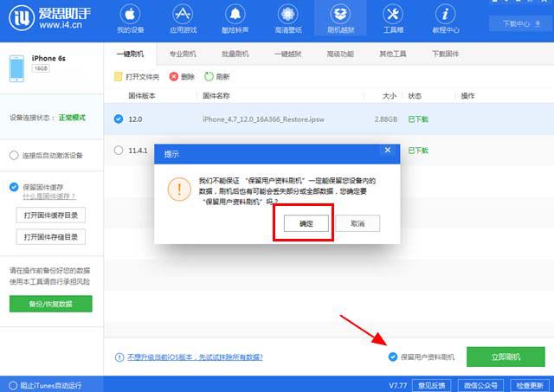Toggle 阻止iTunes自动运行 option

click(x=13, y=386)
